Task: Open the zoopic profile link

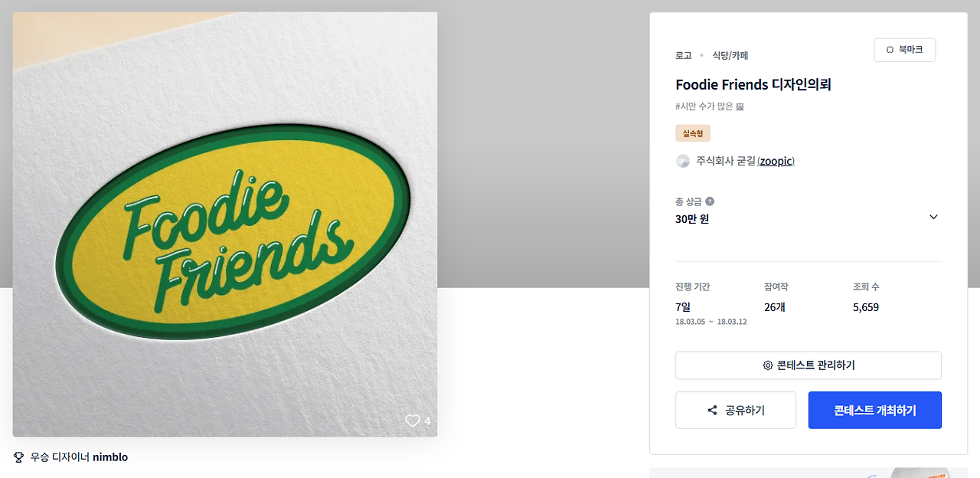Action: tap(776, 161)
